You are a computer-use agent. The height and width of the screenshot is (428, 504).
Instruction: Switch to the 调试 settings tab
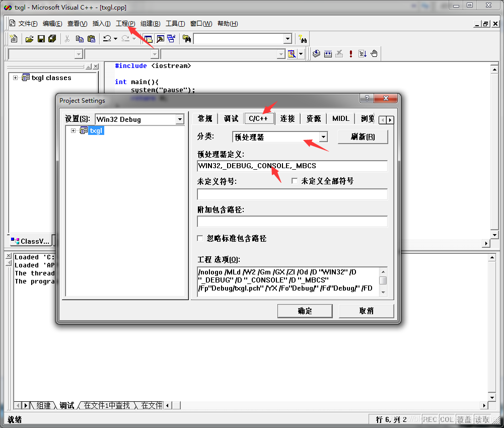231,119
